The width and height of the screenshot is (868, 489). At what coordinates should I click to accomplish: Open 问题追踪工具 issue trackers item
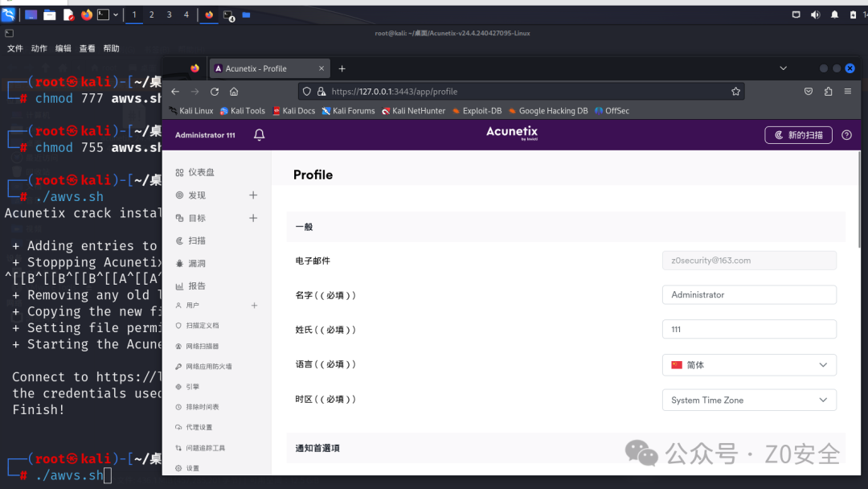pos(200,447)
